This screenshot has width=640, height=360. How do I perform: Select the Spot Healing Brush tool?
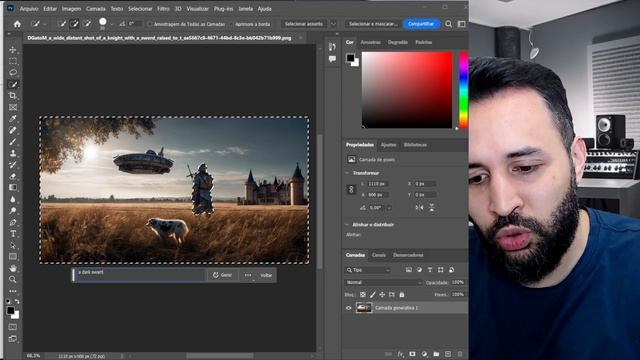point(13,130)
